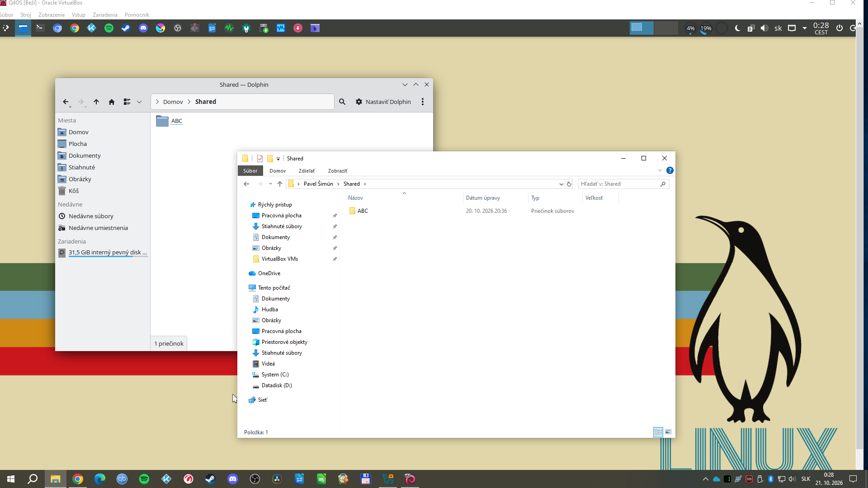Click the Dolphin home icon
The height and width of the screenshot is (488, 868).
(x=112, y=102)
